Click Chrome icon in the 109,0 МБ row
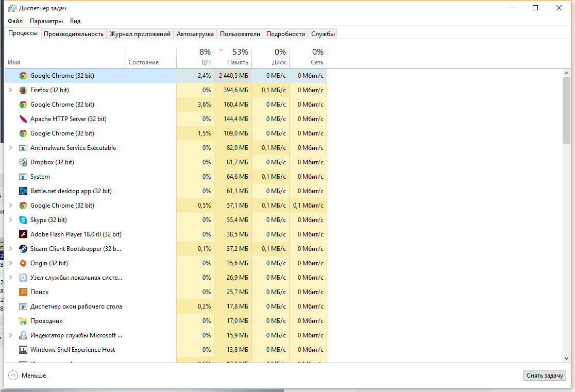The height and width of the screenshot is (392, 575). 23,133
